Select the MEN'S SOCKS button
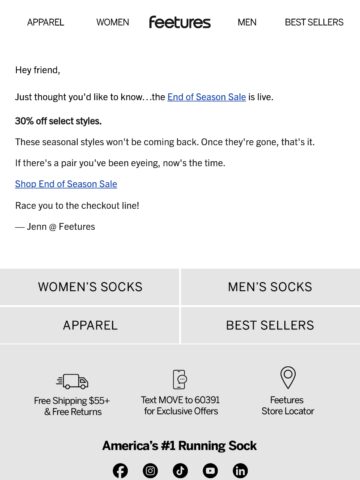 [x=270, y=287]
